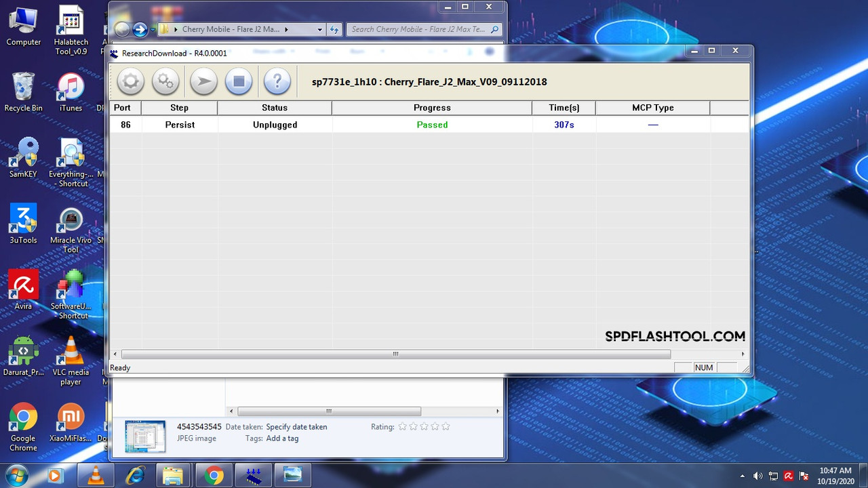Click ResearchDownload scrollbar left arrow
The image size is (868, 488).
[115, 354]
